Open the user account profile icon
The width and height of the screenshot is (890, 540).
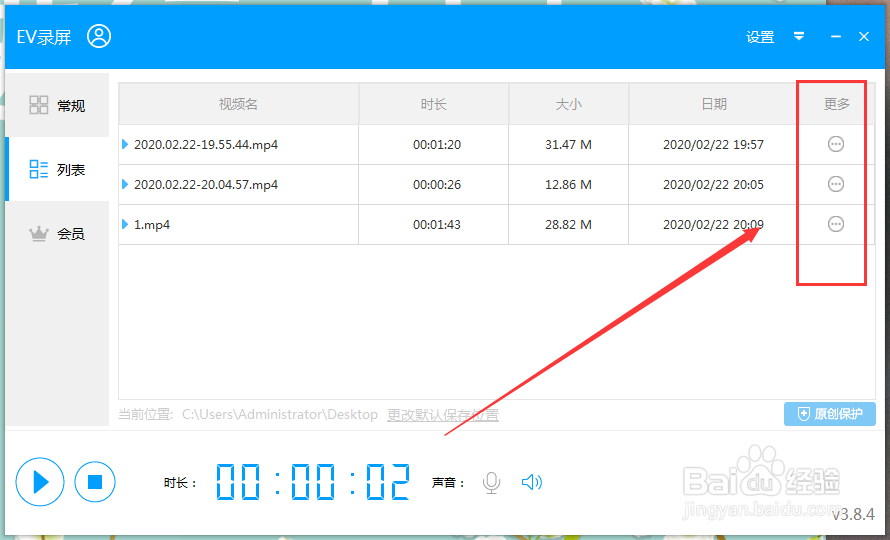click(99, 36)
